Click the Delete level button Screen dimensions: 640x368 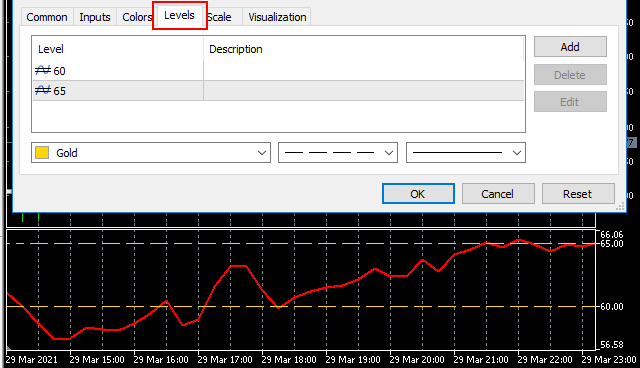click(570, 75)
